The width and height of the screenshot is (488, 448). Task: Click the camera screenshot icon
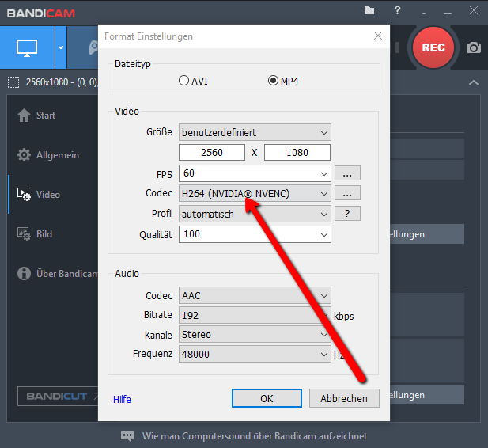(474, 47)
